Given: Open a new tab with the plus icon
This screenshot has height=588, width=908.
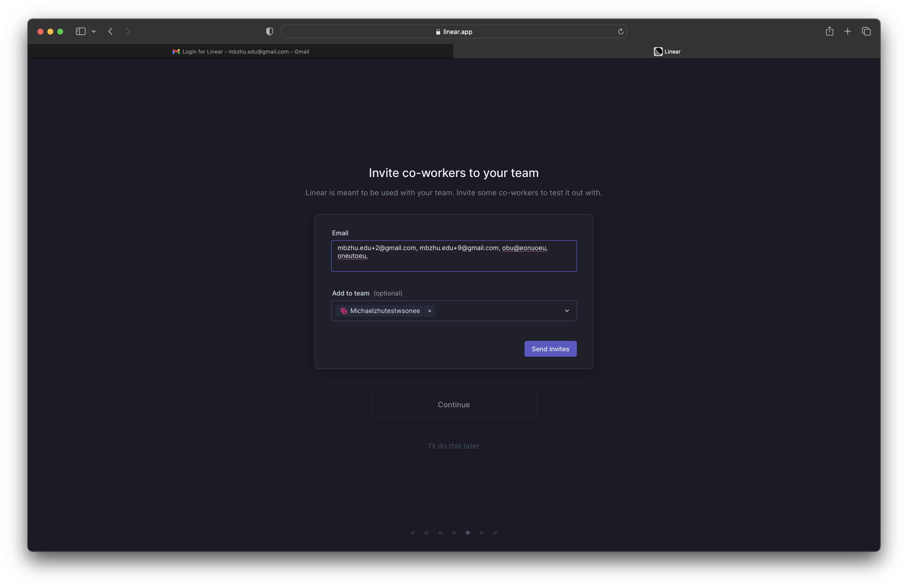Looking at the screenshot, I should tap(848, 32).
